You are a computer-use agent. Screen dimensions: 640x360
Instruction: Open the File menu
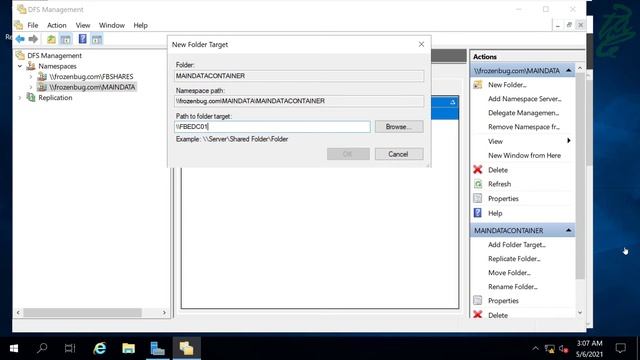point(33,25)
